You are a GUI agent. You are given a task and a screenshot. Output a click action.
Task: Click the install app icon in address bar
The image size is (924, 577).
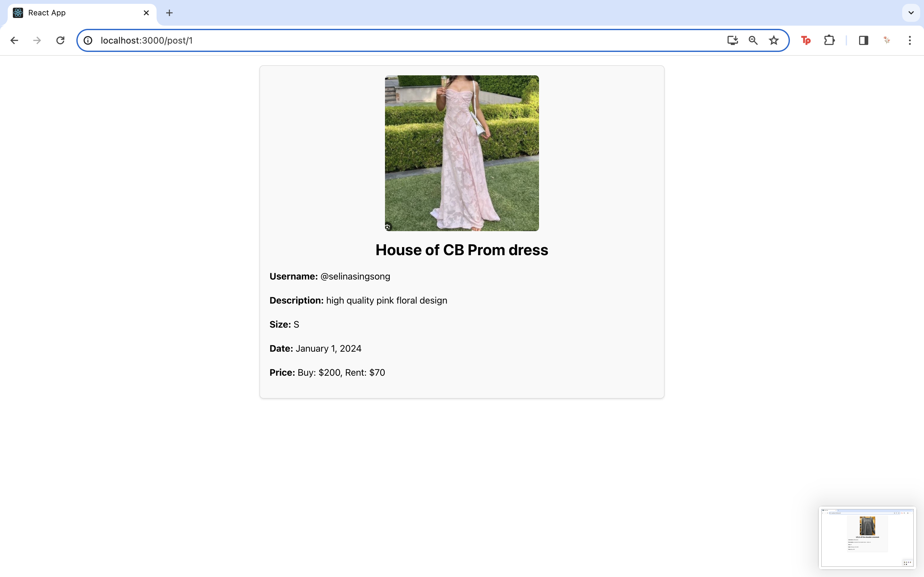732,40
